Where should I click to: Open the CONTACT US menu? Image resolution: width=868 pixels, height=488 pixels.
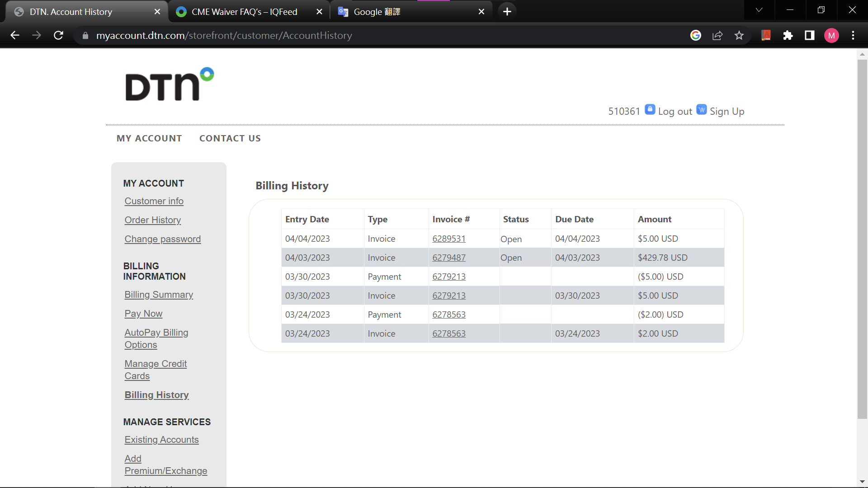230,138
